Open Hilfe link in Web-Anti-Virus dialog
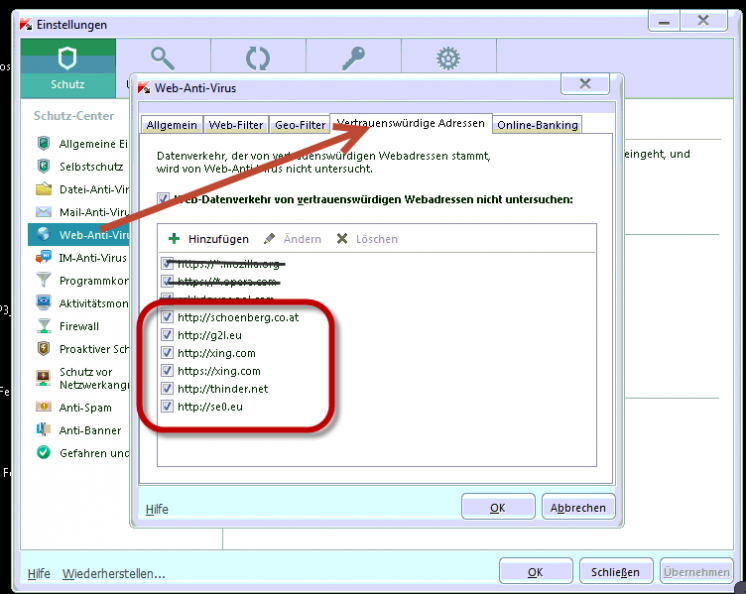Image resolution: width=746 pixels, height=594 pixels. [157, 509]
